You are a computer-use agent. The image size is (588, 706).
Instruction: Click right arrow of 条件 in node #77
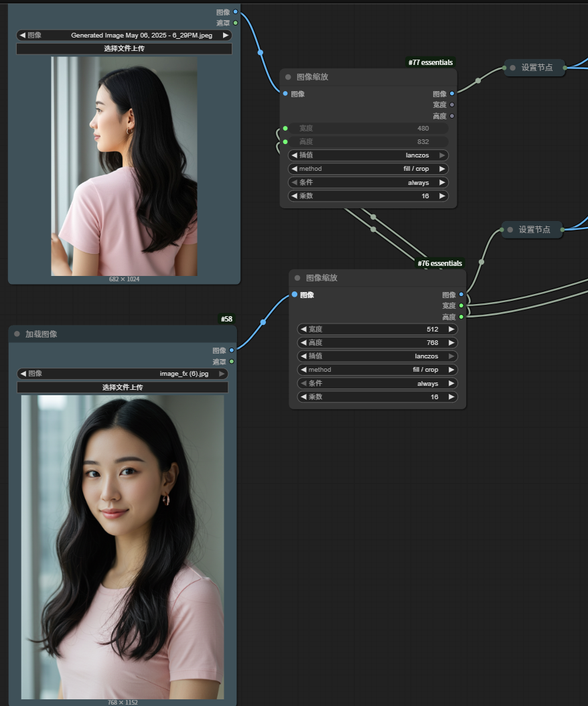(x=442, y=182)
